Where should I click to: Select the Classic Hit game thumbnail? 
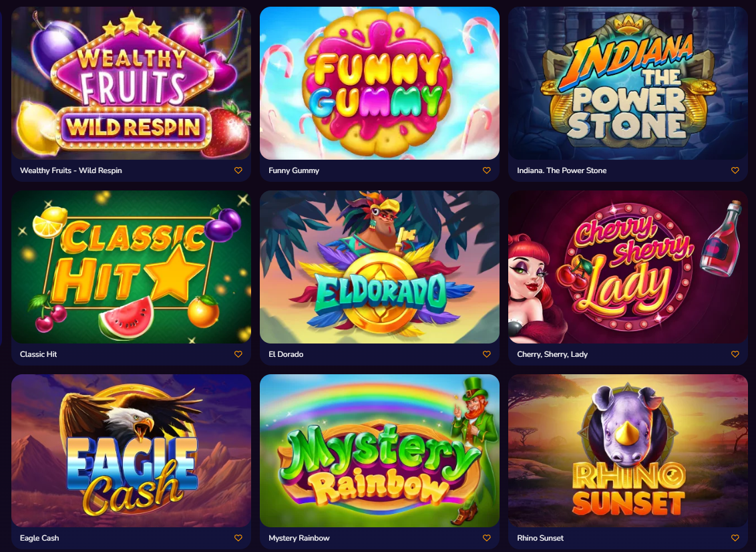click(x=131, y=267)
